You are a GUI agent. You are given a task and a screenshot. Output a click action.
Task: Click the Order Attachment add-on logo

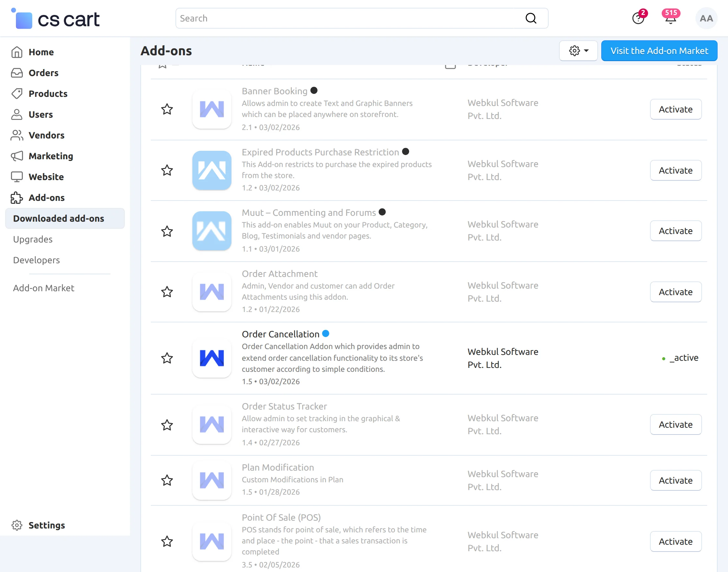pos(212,292)
